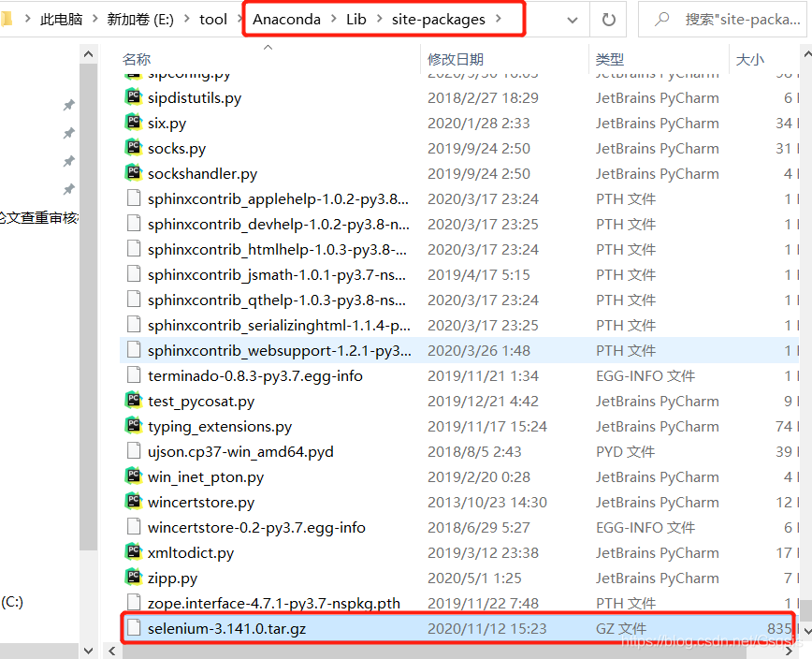The height and width of the screenshot is (659, 812).
Task: Click the sockshandler.py PyCharm icon
Action: [x=133, y=173]
